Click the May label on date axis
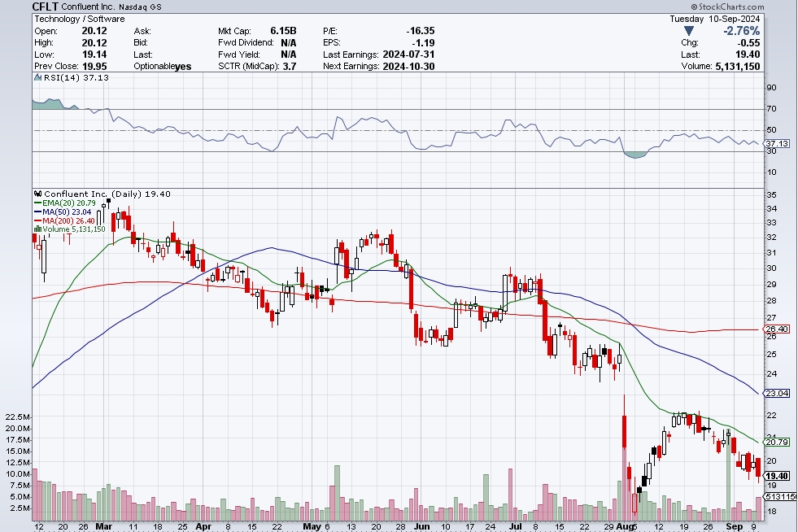 pyautogui.click(x=312, y=526)
